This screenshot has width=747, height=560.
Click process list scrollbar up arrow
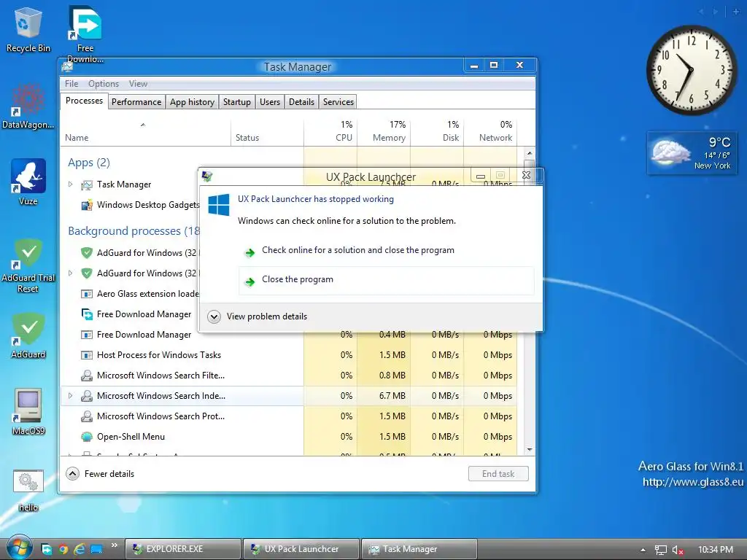coord(530,153)
